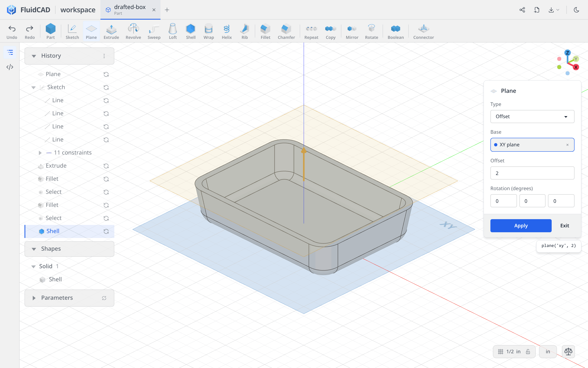Select the Revolve tool
This screenshot has height=368, width=588.
pyautogui.click(x=133, y=31)
